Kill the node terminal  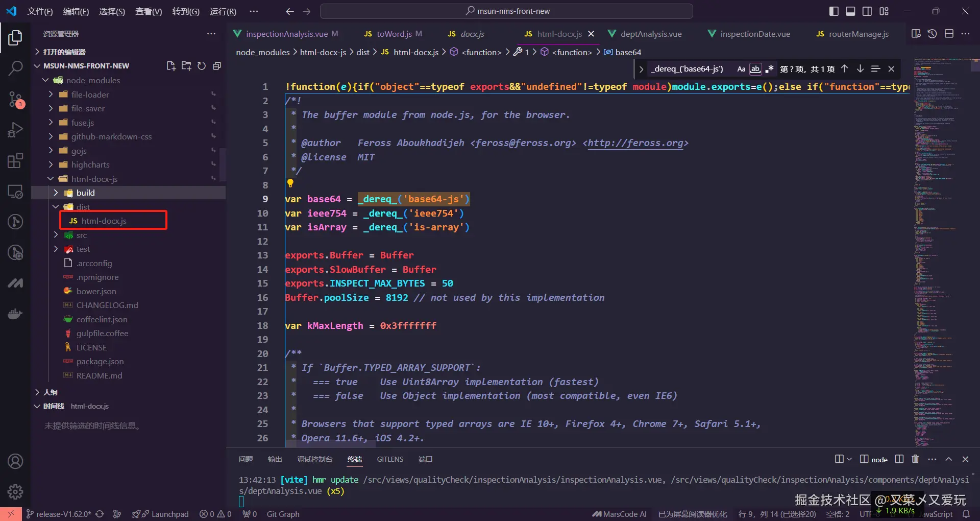(915, 459)
